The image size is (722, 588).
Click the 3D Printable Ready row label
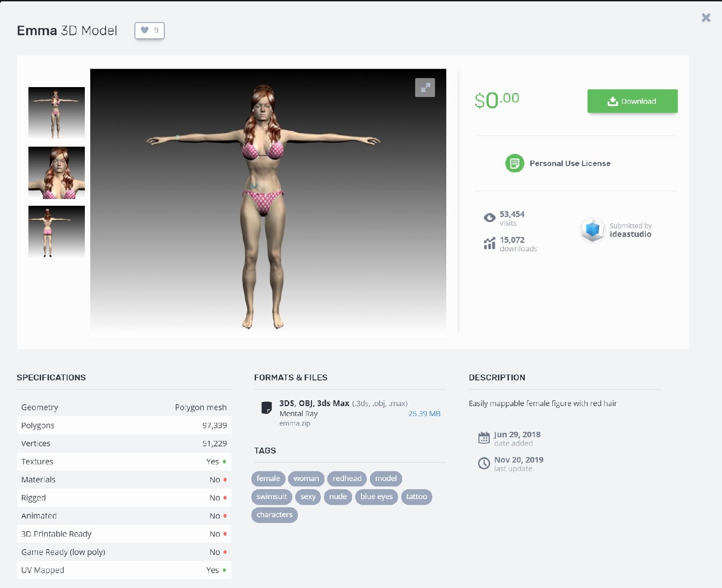coord(56,534)
